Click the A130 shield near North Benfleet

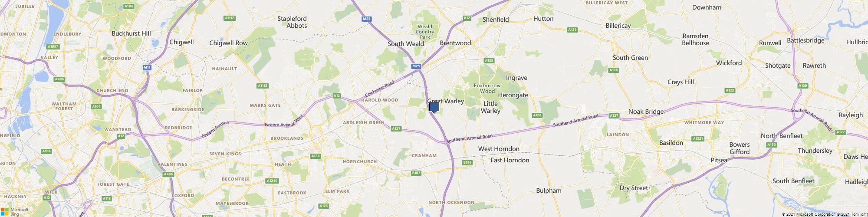click(x=771, y=145)
